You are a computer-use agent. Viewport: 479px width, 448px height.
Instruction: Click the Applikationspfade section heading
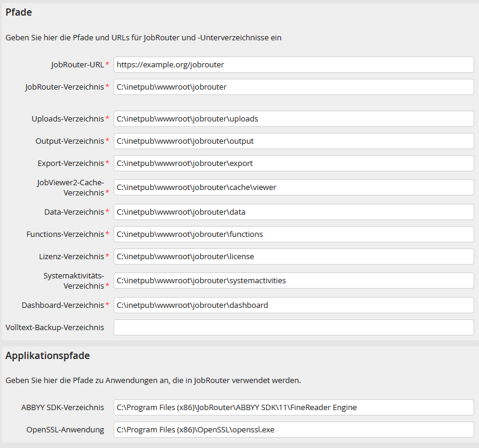click(47, 356)
